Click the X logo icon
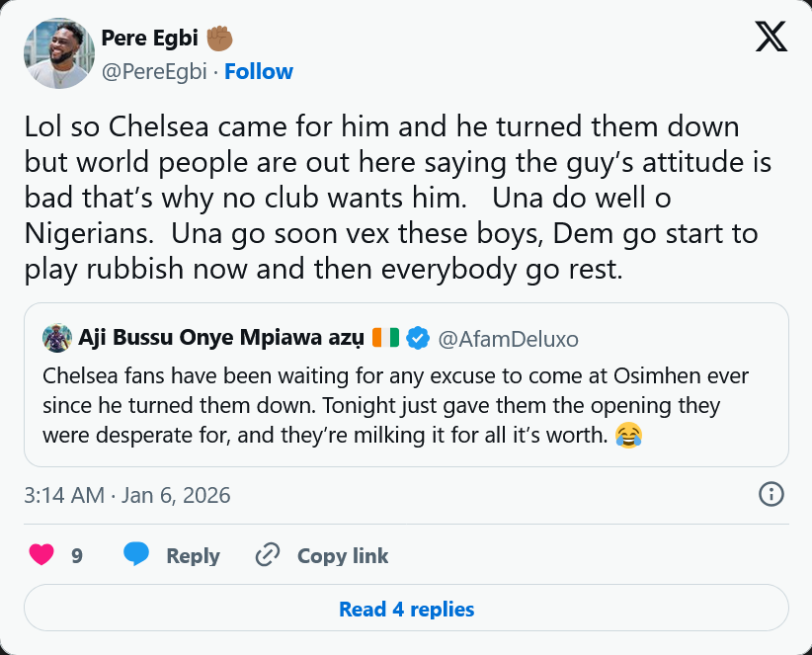Viewport: 812px width, 655px height. [771, 37]
